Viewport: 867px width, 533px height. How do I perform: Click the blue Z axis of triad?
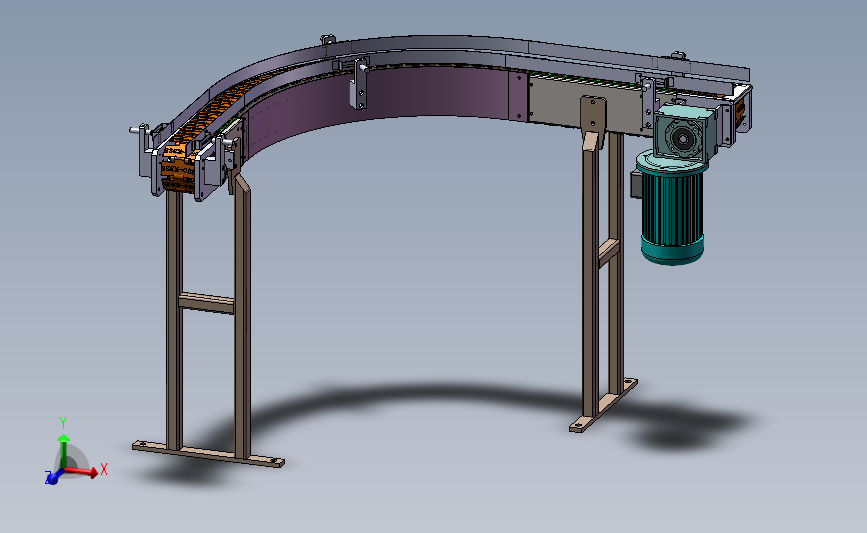(x=53, y=476)
